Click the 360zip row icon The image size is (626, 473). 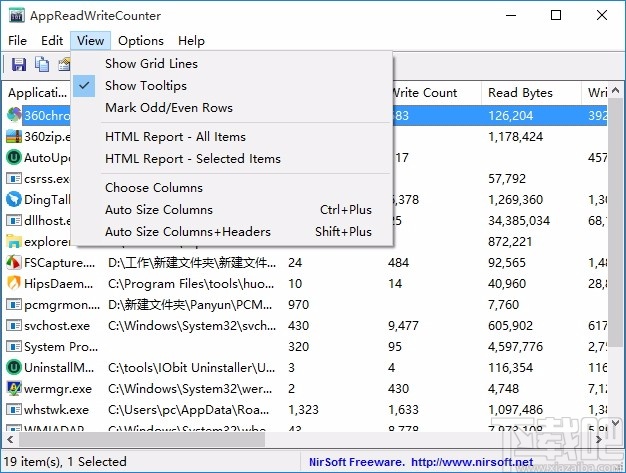pos(14,136)
